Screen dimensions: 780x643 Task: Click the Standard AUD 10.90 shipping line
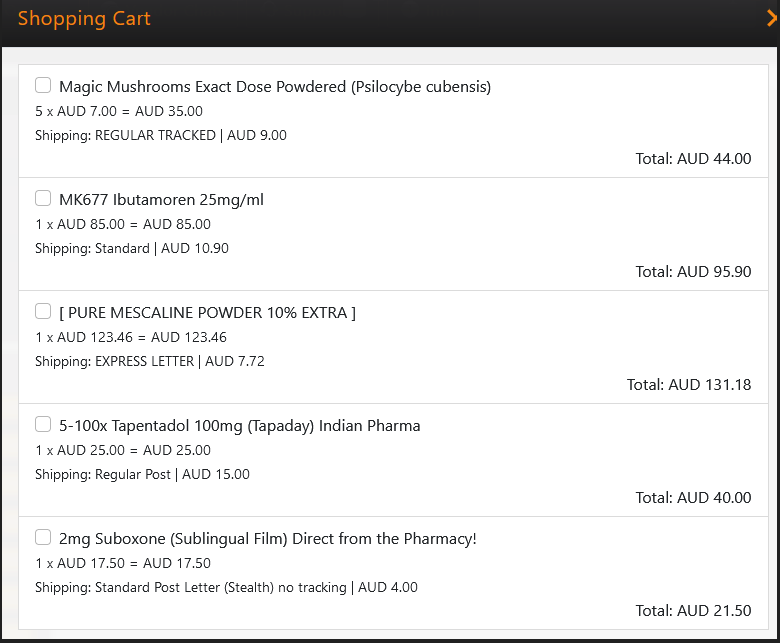132,248
